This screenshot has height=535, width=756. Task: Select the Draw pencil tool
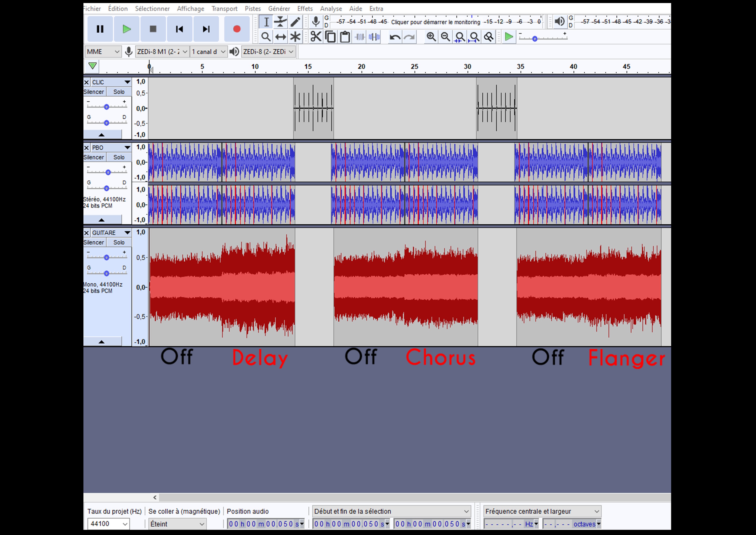[x=295, y=22]
